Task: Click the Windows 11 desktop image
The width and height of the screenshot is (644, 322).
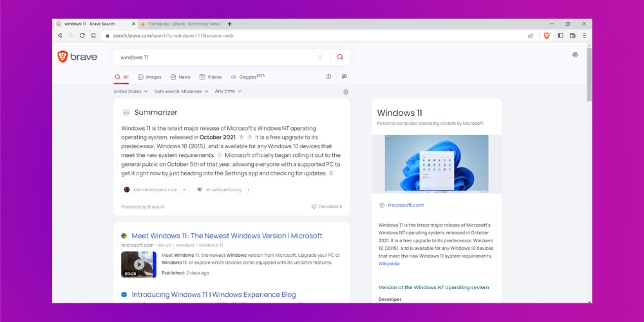Action: click(437, 164)
